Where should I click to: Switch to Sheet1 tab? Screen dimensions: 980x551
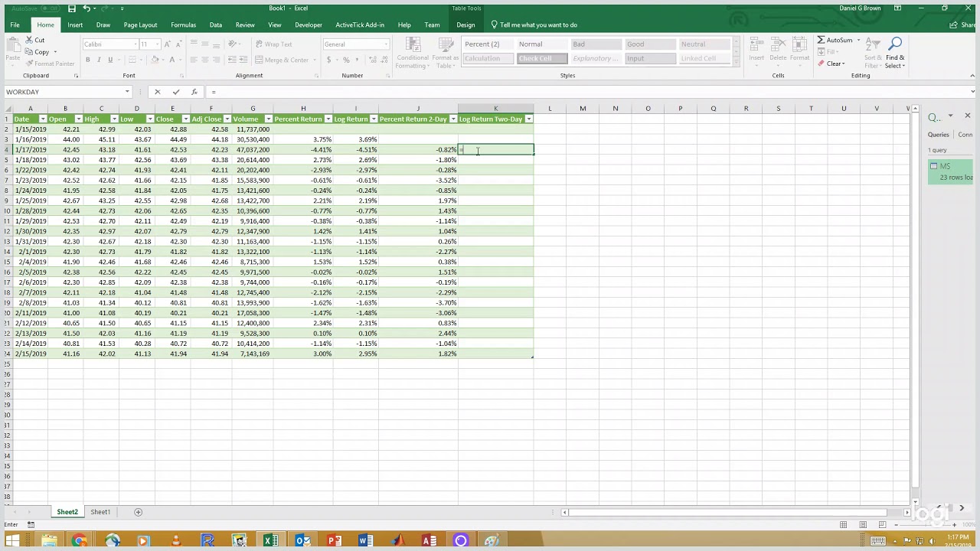click(100, 512)
